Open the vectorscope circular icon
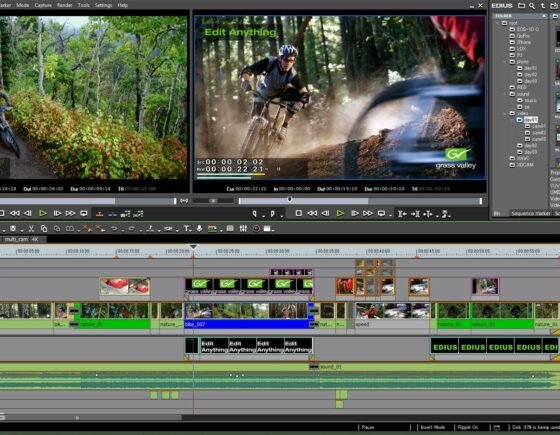 pyautogui.click(x=256, y=229)
